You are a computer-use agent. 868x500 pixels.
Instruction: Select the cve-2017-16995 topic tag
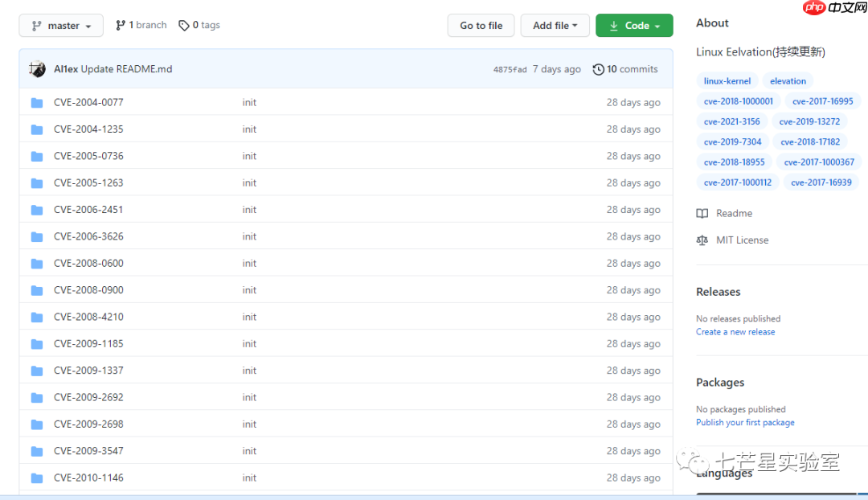823,101
